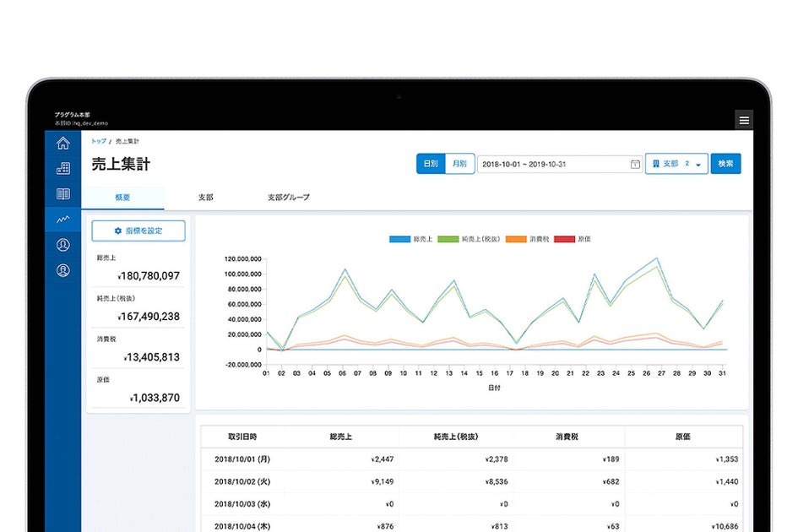The image size is (798, 532).
Task: Open the open-book icon in the sidebar
Action: pyautogui.click(x=63, y=194)
